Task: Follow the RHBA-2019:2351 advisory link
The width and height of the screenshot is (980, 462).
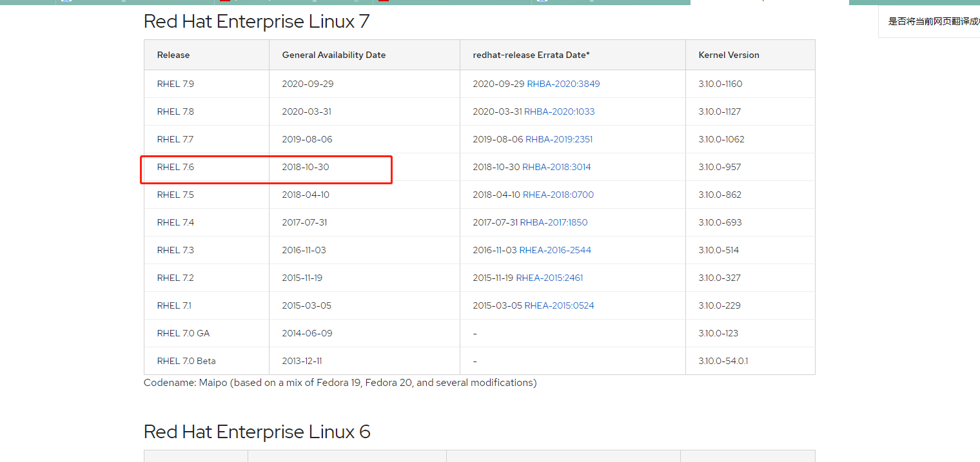Action: [559, 139]
